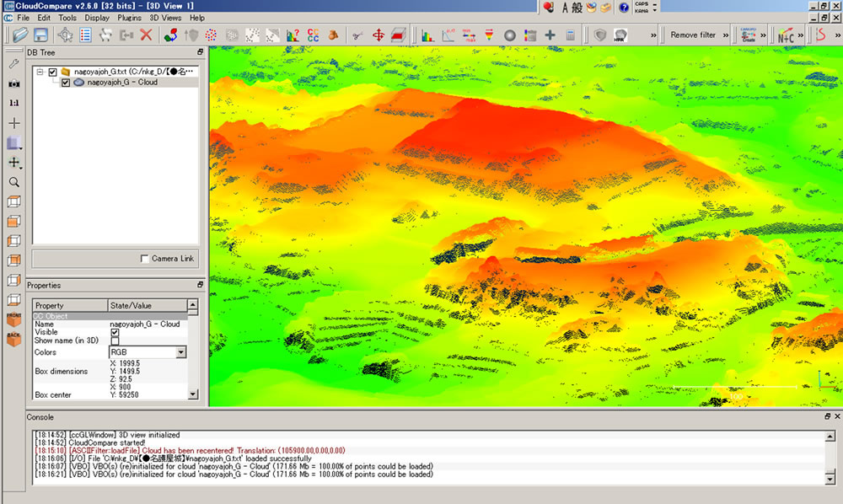Image resolution: width=843 pixels, height=504 pixels.
Task: Open the gradient filter funnel icon
Action: click(x=489, y=35)
